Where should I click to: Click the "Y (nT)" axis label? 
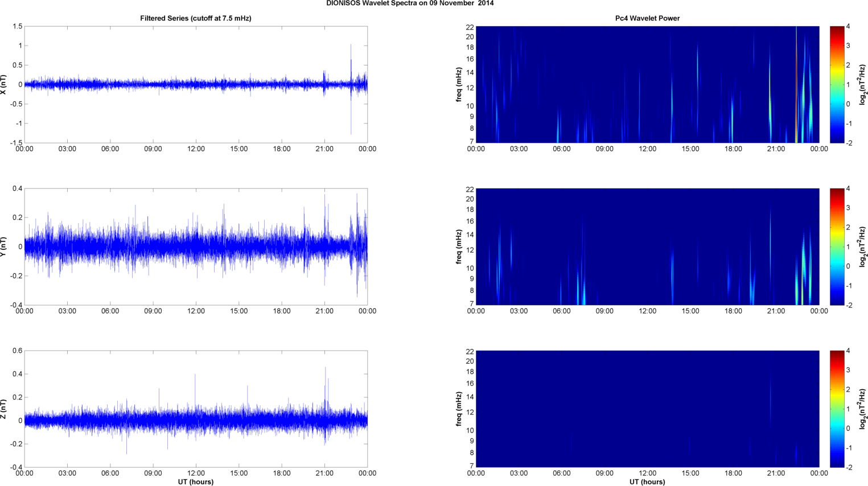coord(4,246)
